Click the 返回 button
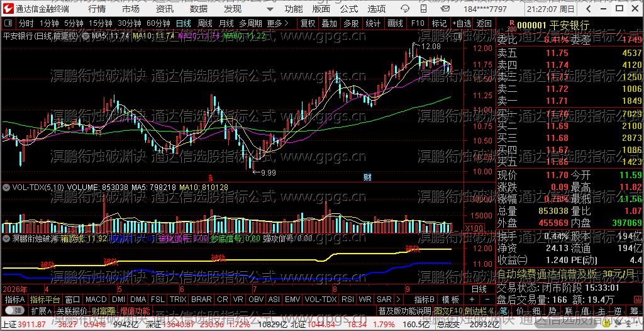644x331 pixels. point(484,23)
